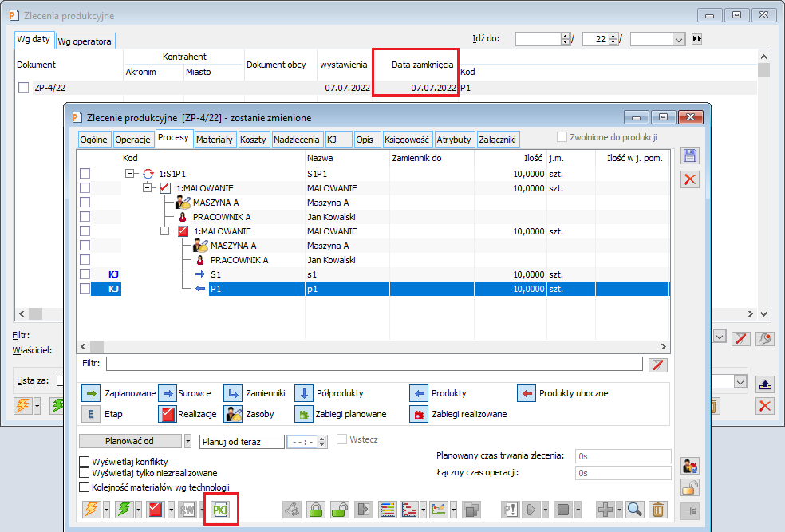The height and width of the screenshot is (532, 785).
Task: Toggle the Zabiegi realizowane filter icon
Action: pos(419,414)
